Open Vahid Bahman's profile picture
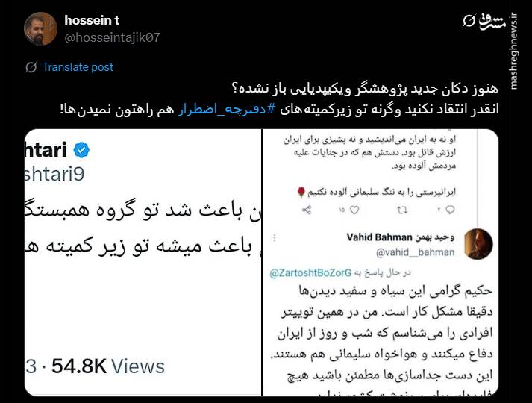This screenshot has height=403, width=532. [x=478, y=244]
